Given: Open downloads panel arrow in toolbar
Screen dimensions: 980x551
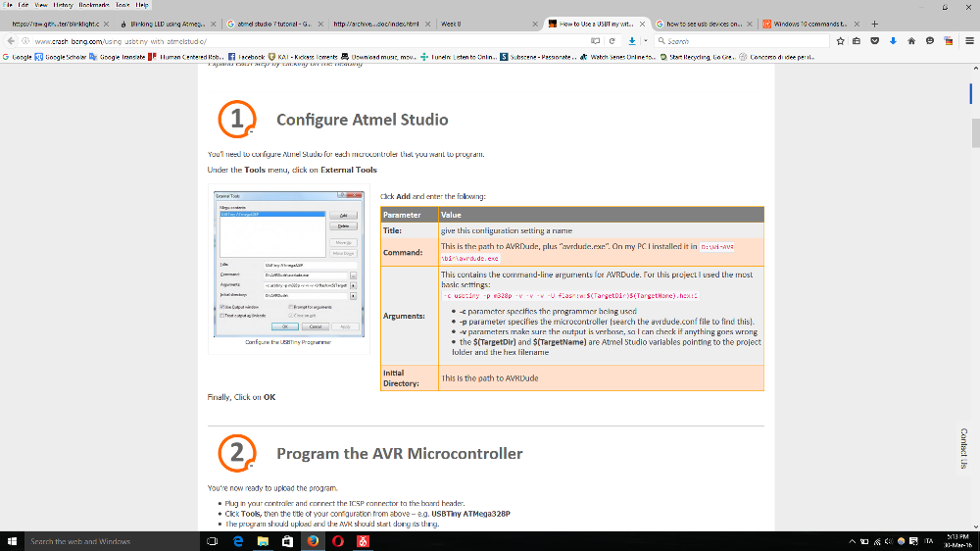Looking at the screenshot, I should click(893, 40).
